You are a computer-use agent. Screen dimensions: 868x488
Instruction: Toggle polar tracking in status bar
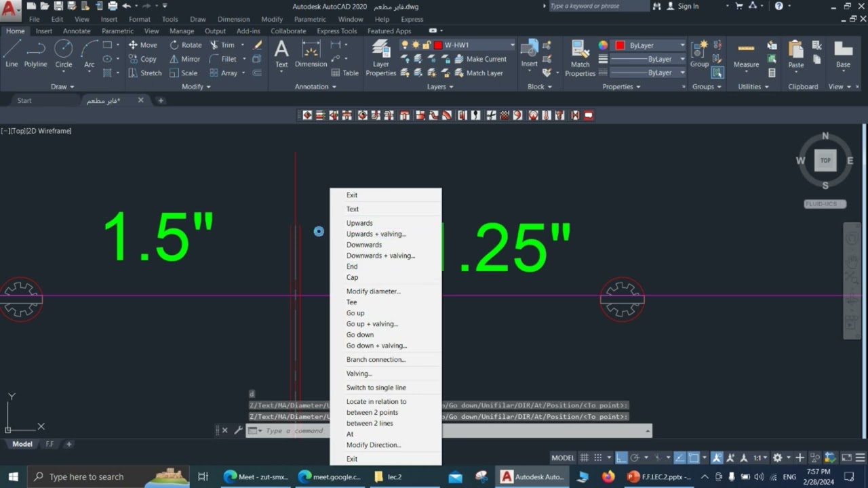pos(637,457)
